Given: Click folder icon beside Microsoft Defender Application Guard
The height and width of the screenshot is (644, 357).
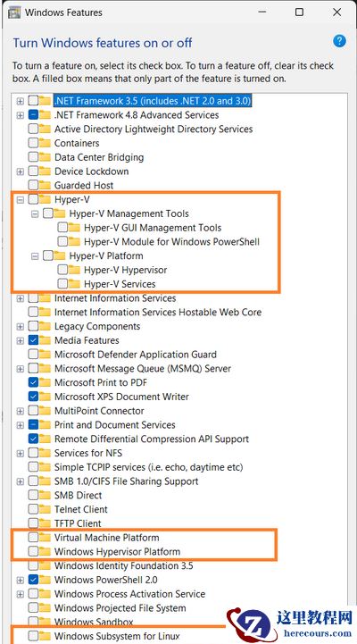Looking at the screenshot, I should pyautogui.click(x=45, y=354).
